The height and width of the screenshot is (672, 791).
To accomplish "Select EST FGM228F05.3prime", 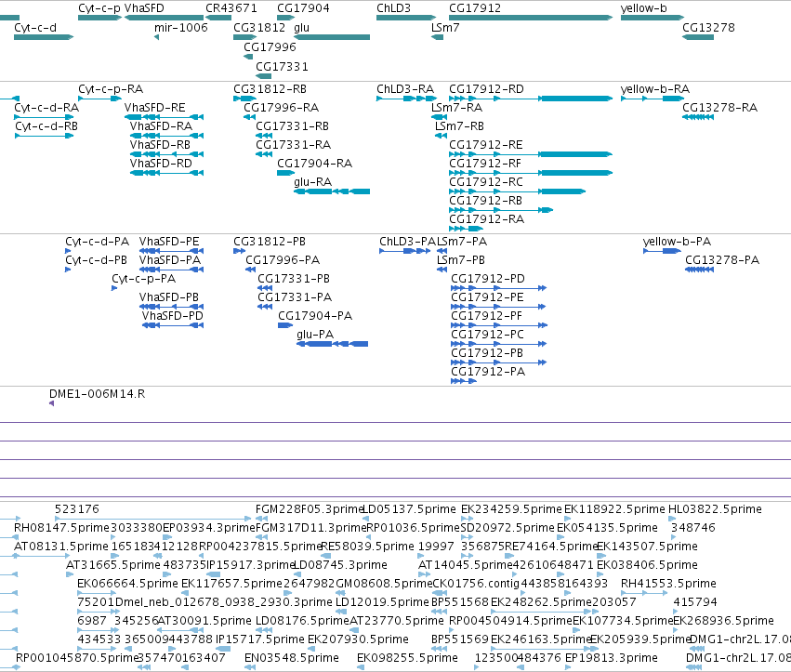I will pos(310,509).
